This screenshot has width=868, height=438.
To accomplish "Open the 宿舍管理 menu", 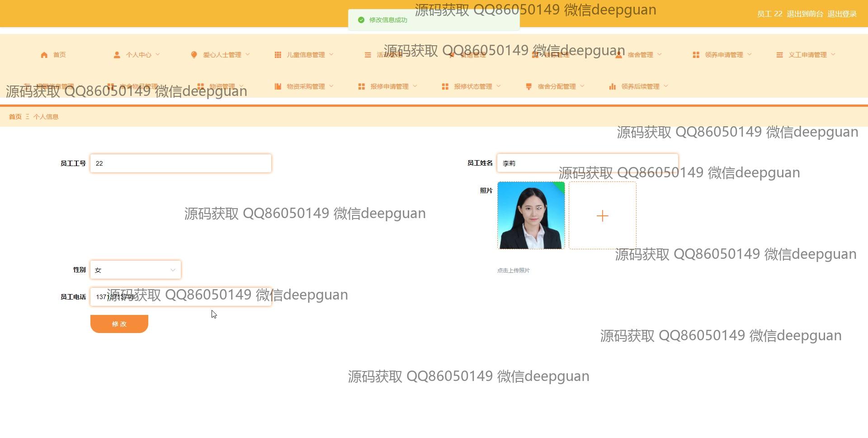I will pyautogui.click(x=640, y=55).
